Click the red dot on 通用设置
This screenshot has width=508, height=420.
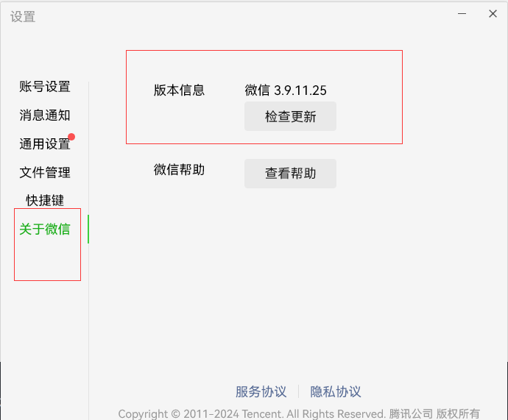click(x=71, y=137)
